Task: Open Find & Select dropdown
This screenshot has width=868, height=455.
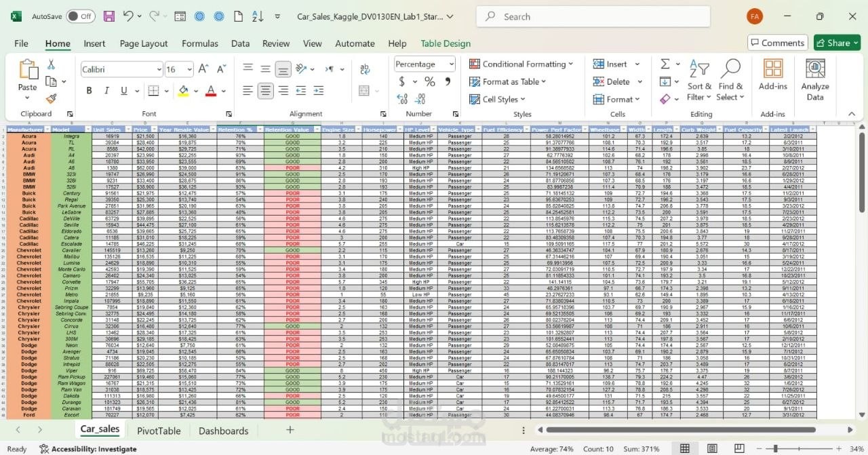Action: tap(730, 80)
